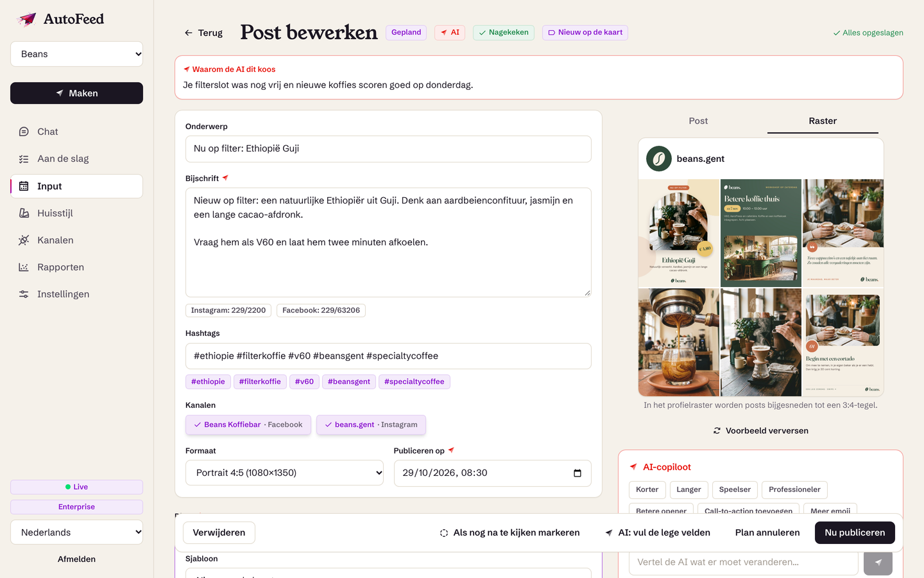Click the Onderwerp input field
This screenshot has height=578, width=924.
pyautogui.click(x=388, y=149)
